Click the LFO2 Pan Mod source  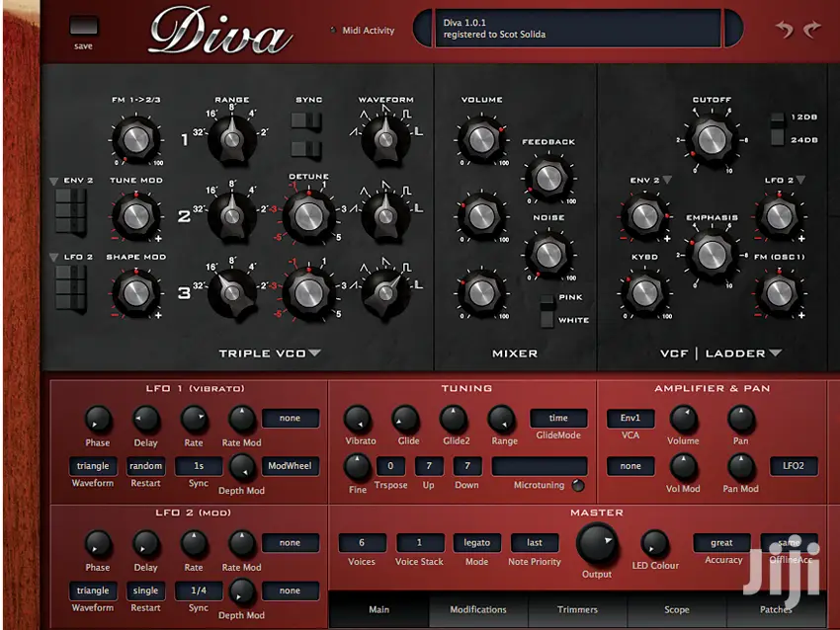tap(794, 466)
